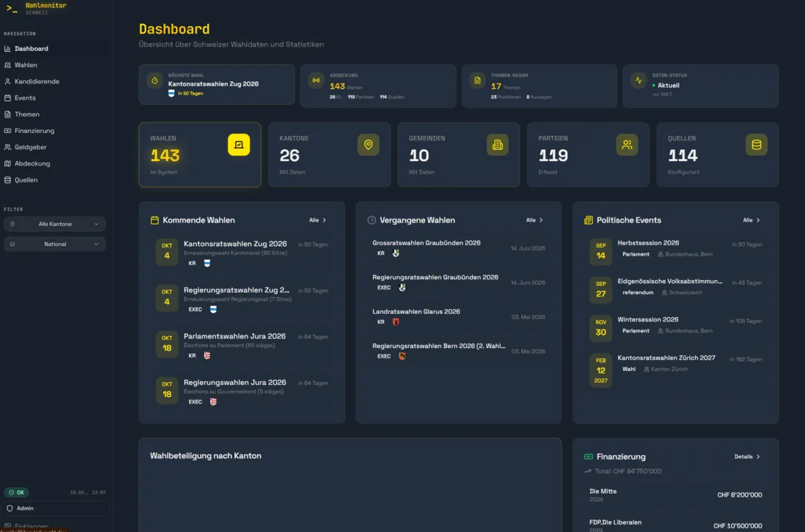Click the Bern coat of arms icon
The width and height of the screenshot is (805, 532).
click(402, 357)
